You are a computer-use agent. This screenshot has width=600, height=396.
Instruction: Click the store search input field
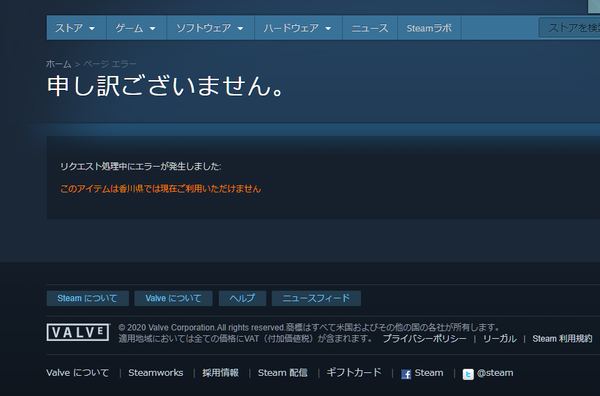[569, 28]
